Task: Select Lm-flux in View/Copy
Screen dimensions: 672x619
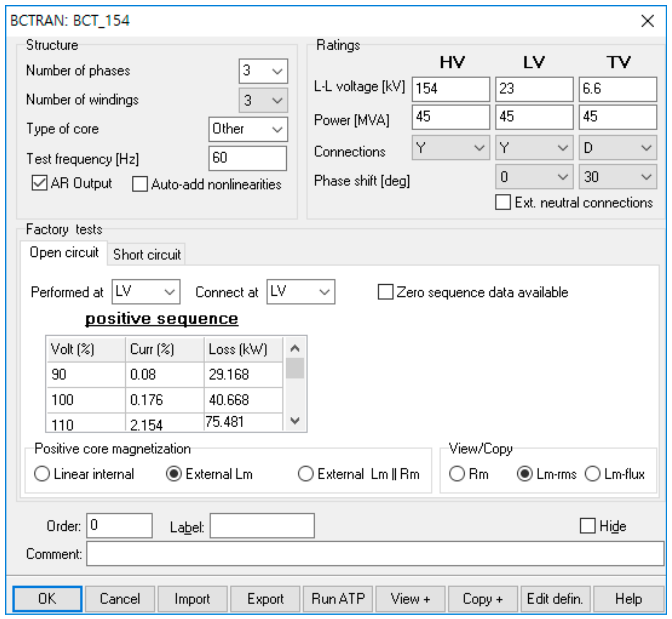Action: point(592,474)
